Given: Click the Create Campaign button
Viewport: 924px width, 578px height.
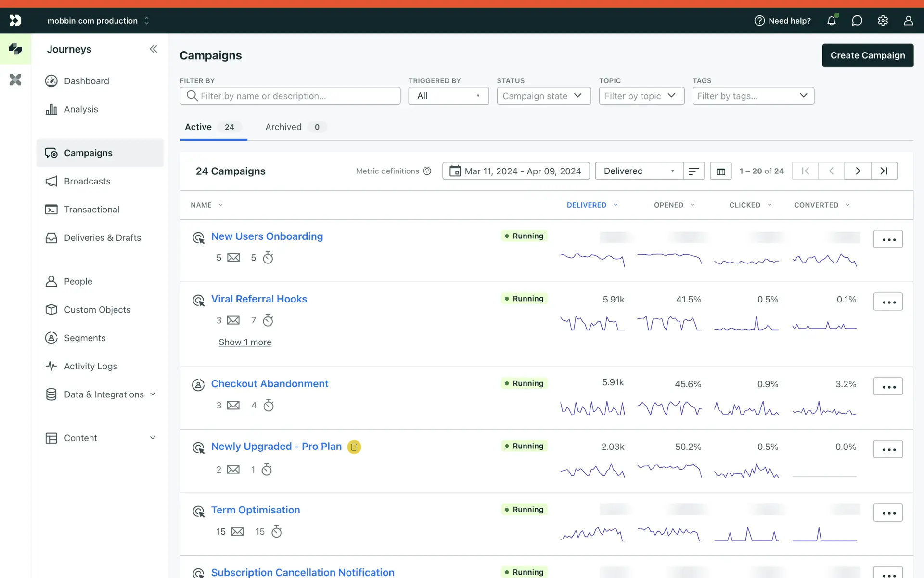Looking at the screenshot, I should tap(867, 55).
